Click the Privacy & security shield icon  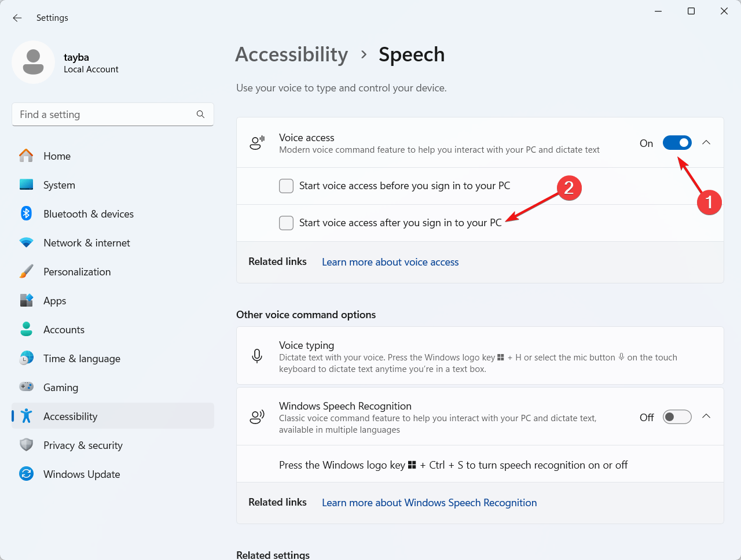pyautogui.click(x=26, y=445)
